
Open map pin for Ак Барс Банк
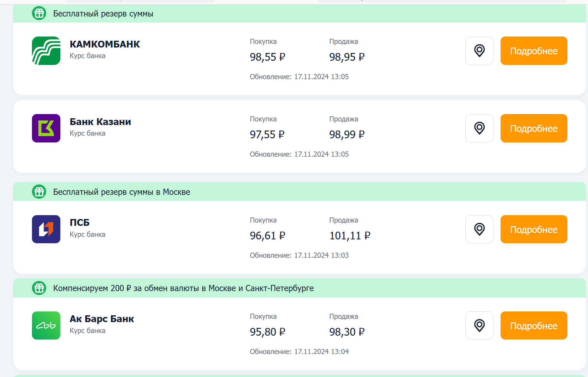coord(479,325)
